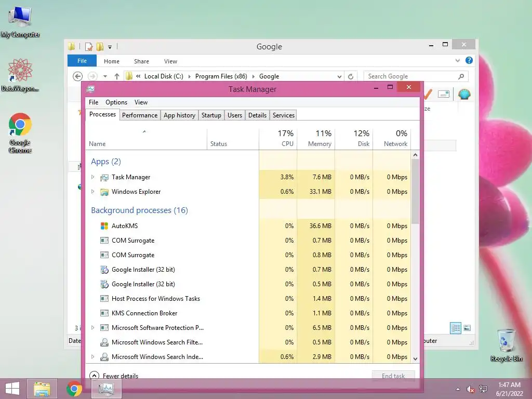
Task: Click Explorer search magnifier icon
Action: tap(461, 76)
